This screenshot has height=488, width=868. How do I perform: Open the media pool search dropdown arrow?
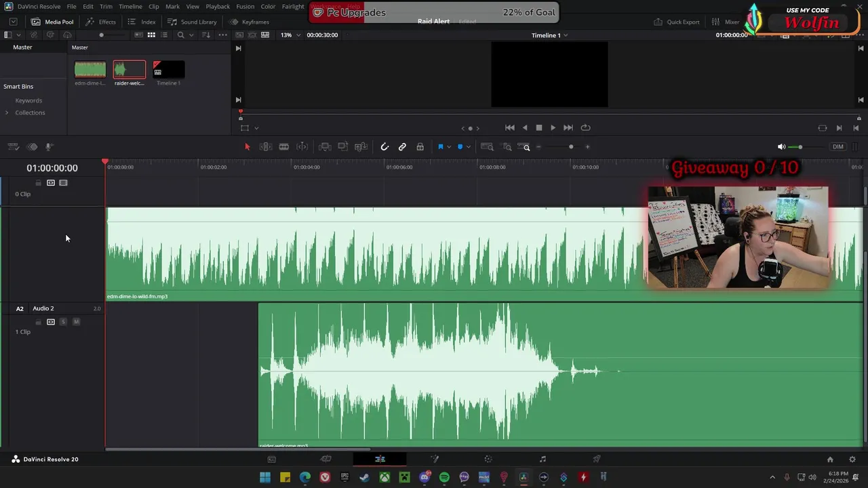[191, 35]
